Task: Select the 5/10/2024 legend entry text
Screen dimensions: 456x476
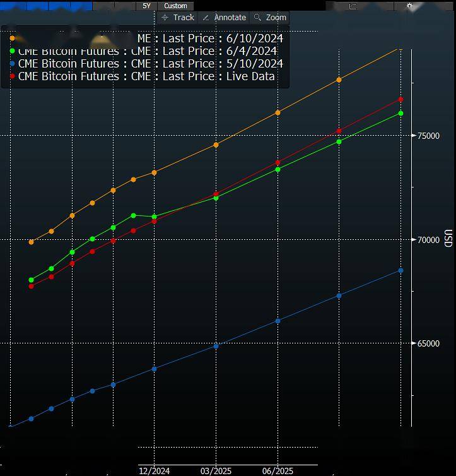Action: (x=151, y=64)
